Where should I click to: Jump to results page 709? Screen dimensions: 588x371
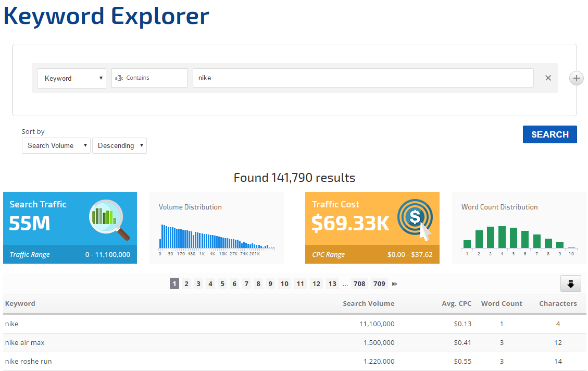(x=379, y=284)
